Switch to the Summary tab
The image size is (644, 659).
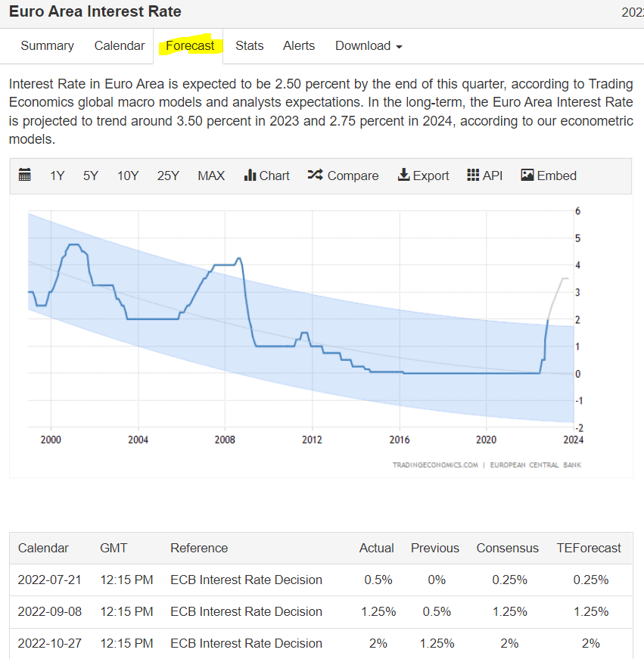[x=47, y=46]
